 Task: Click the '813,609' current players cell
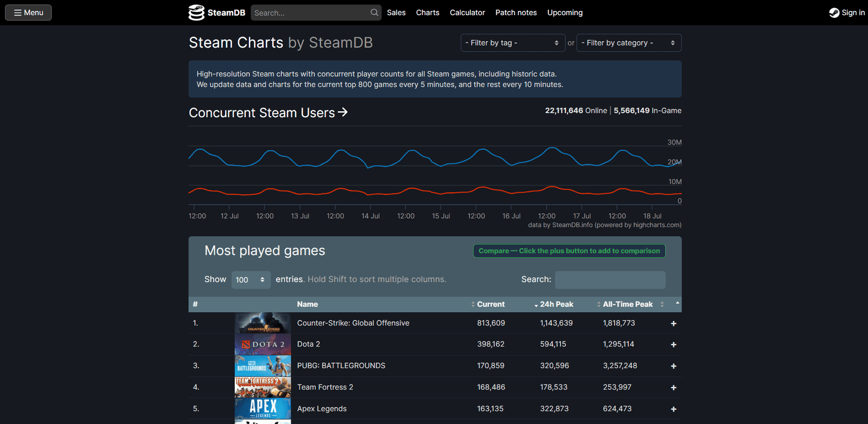pyautogui.click(x=491, y=323)
